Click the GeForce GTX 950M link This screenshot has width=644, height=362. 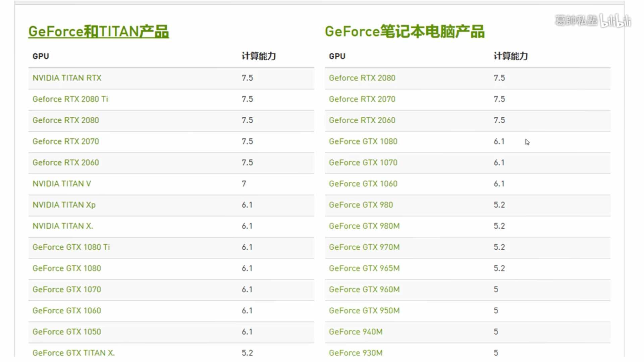click(x=364, y=310)
